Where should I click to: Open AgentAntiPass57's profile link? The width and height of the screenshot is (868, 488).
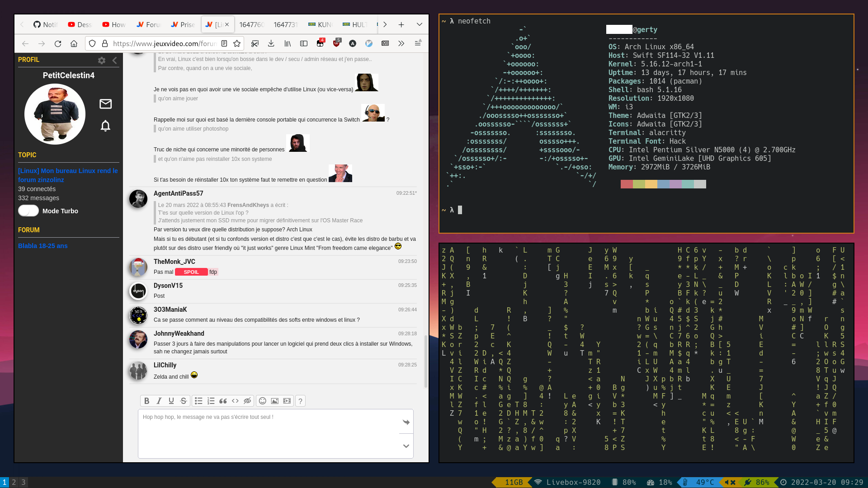coord(178,193)
